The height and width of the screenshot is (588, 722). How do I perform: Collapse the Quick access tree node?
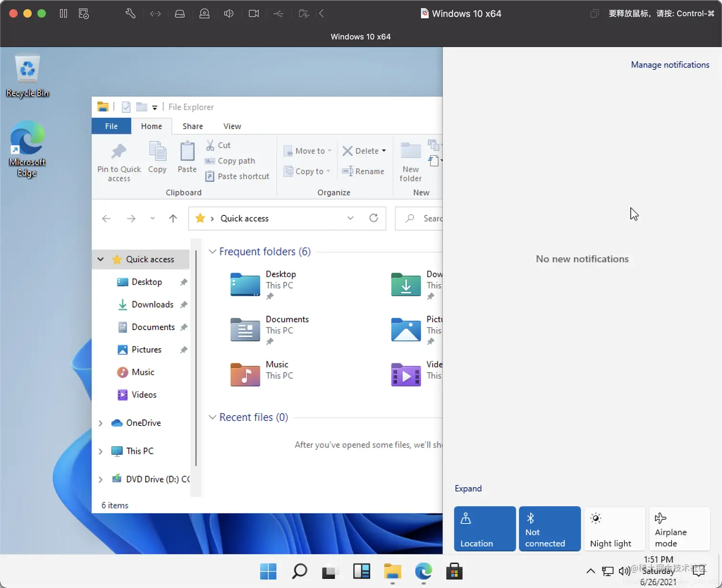pos(100,259)
